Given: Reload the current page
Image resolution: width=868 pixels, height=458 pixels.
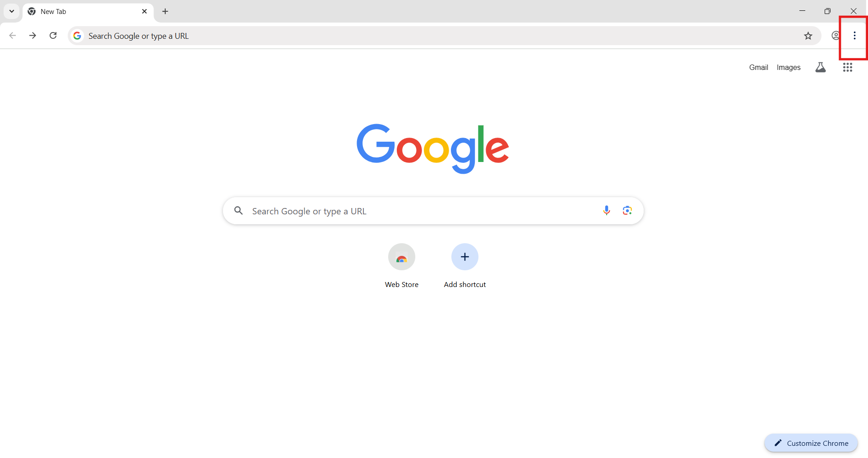Looking at the screenshot, I should click(53, 36).
